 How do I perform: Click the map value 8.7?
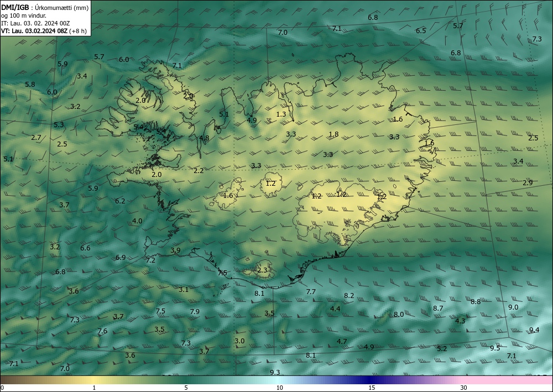pos(438,308)
